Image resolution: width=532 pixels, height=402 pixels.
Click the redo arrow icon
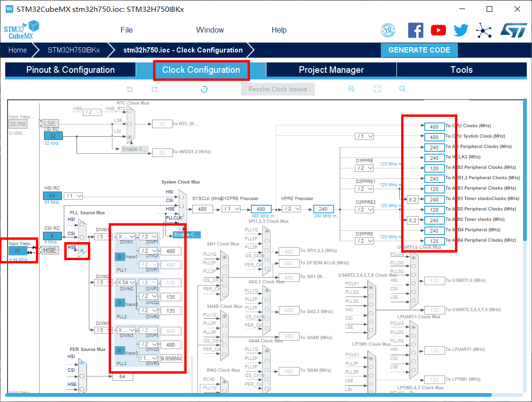[154, 89]
